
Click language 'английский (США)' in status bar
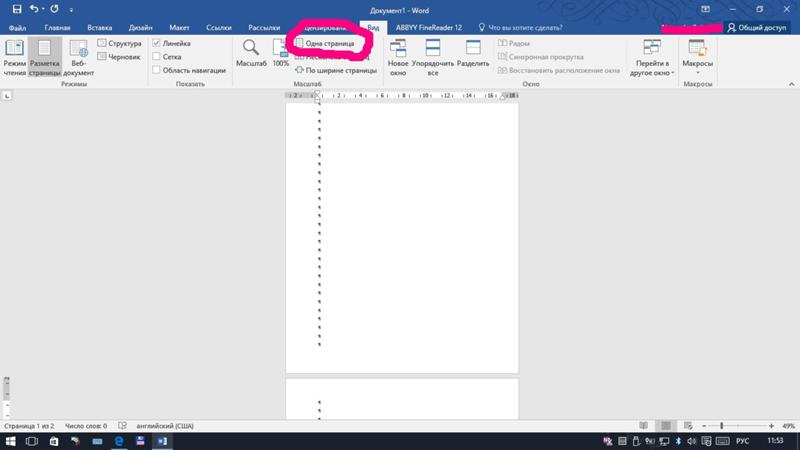(x=165, y=426)
